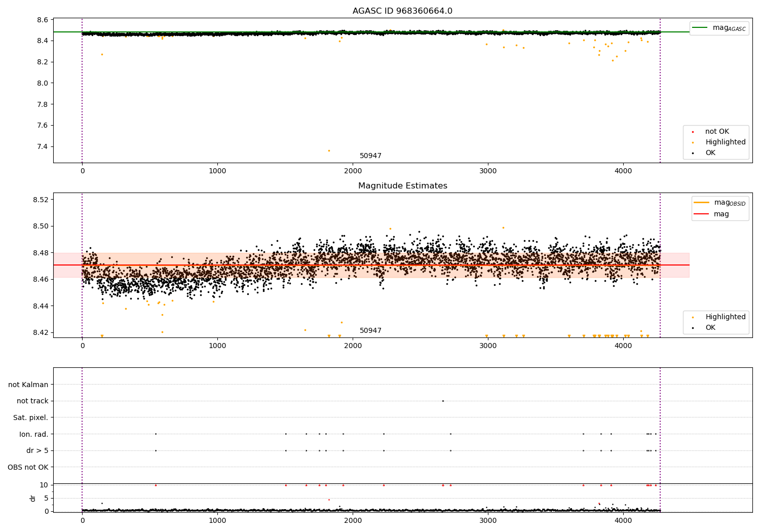Image resolution: width=760 pixels, height=532 pixels.
Task: Click the lone orange outlier point near 7.4
Action: pos(329,150)
